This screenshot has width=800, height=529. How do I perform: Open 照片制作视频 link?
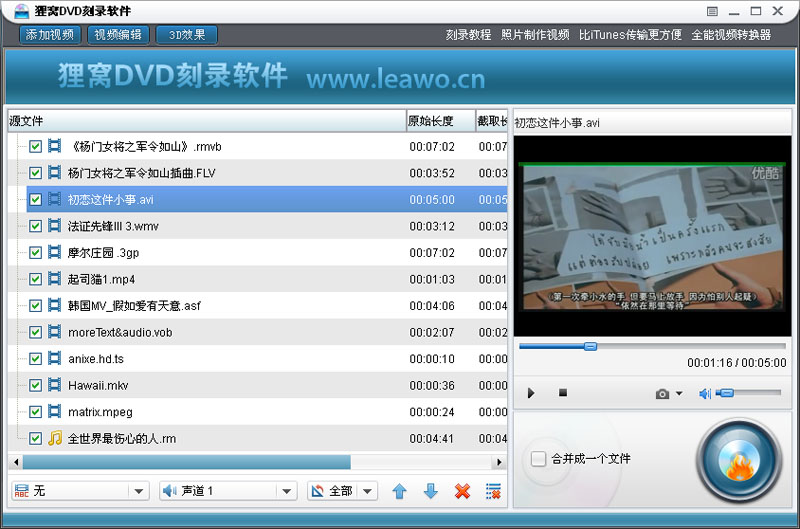(x=535, y=35)
